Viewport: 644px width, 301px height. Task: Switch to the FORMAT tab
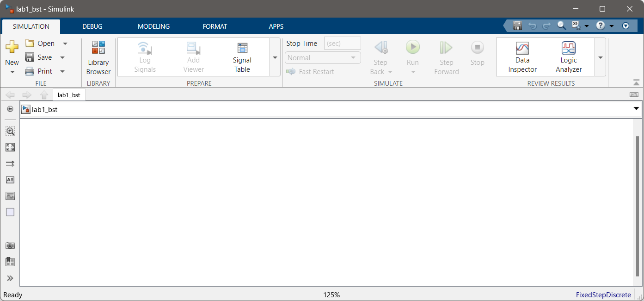pos(215,26)
